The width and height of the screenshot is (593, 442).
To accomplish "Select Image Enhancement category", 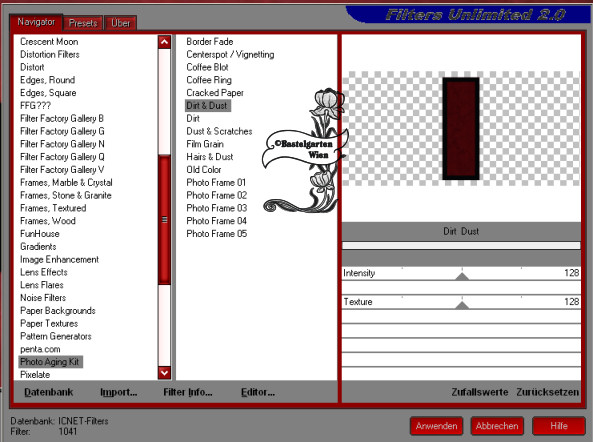I will pos(59,259).
